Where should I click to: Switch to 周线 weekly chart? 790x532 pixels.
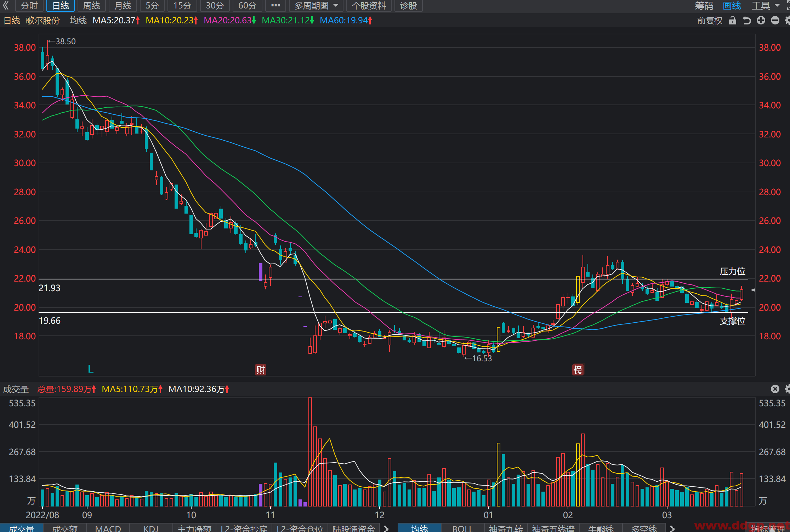click(92, 6)
